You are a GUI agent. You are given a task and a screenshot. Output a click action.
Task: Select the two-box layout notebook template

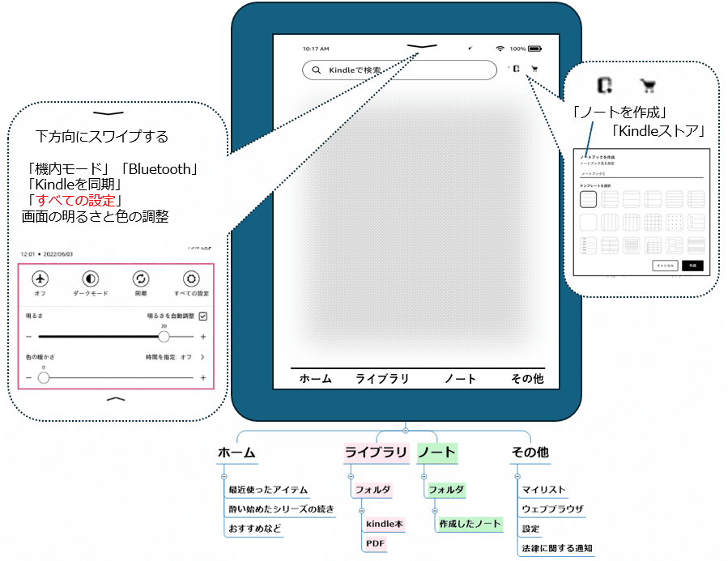[x=675, y=245]
